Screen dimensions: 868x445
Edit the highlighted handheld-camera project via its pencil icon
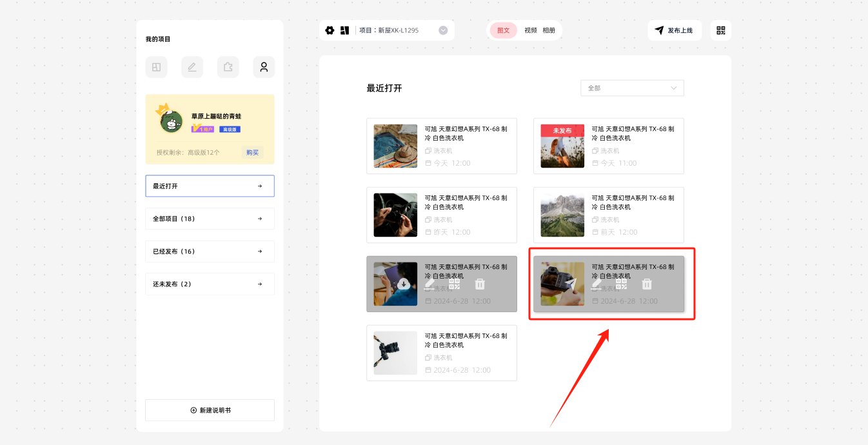597,284
